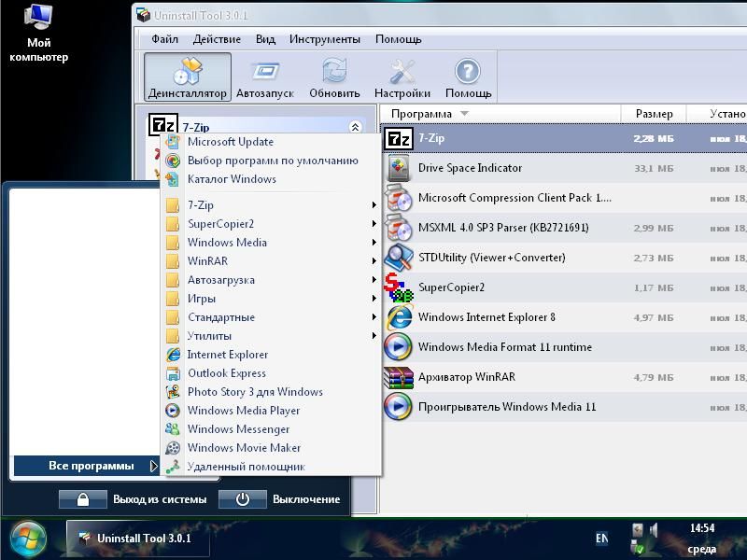Expand Игры folder submenu arrow

click(x=374, y=299)
